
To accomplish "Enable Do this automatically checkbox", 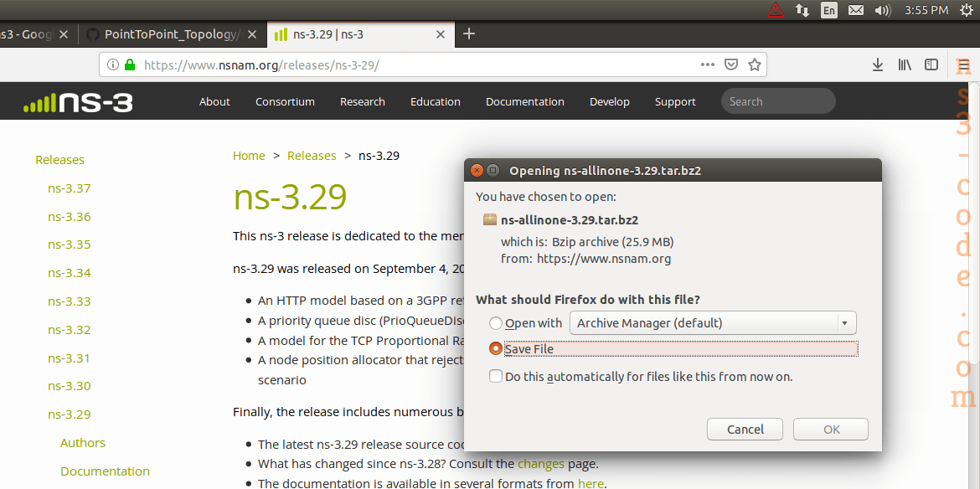I will point(496,377).
